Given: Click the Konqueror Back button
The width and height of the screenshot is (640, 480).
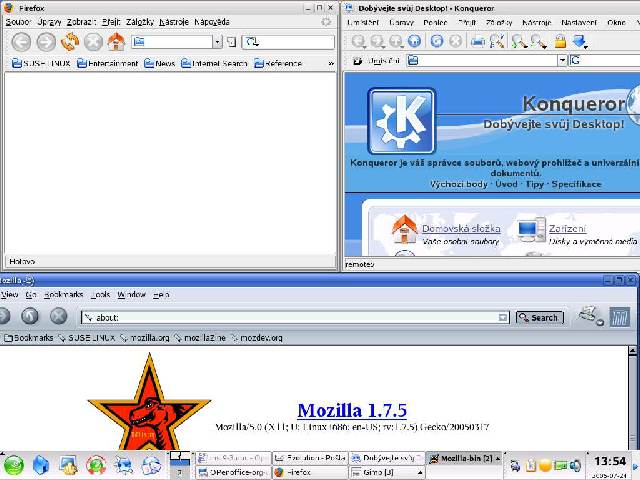Looking at the screenshot, I should pos(359,41).
